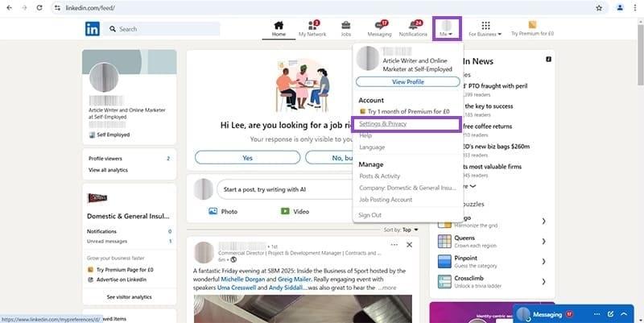Click chevron next to Crossclimb puzzle
The height and width of the screenshot is (323, 644).
544,281
